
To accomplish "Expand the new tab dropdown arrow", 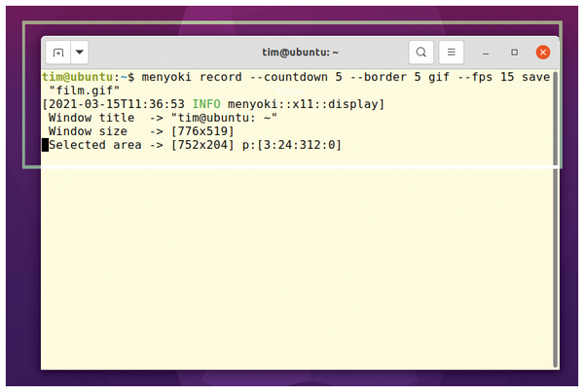I will click(80, 53).
